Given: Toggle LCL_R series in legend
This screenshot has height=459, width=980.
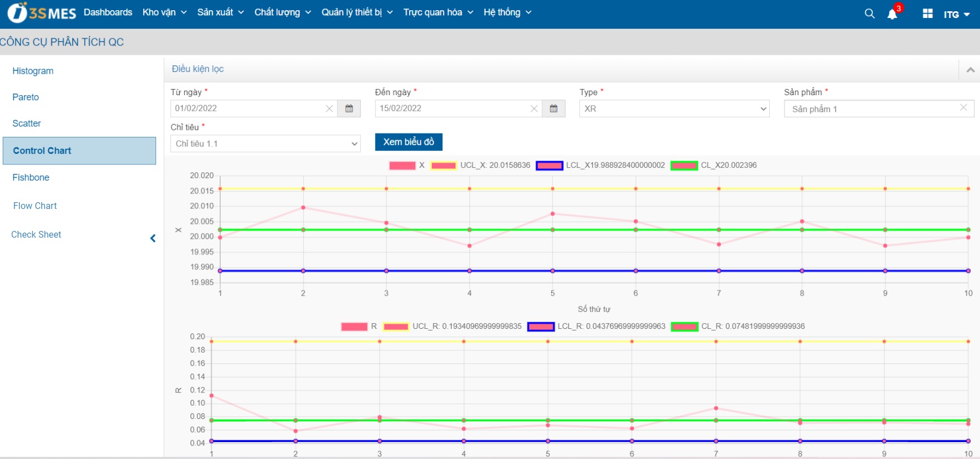Looking at the screenshot, I should point(540,327).
